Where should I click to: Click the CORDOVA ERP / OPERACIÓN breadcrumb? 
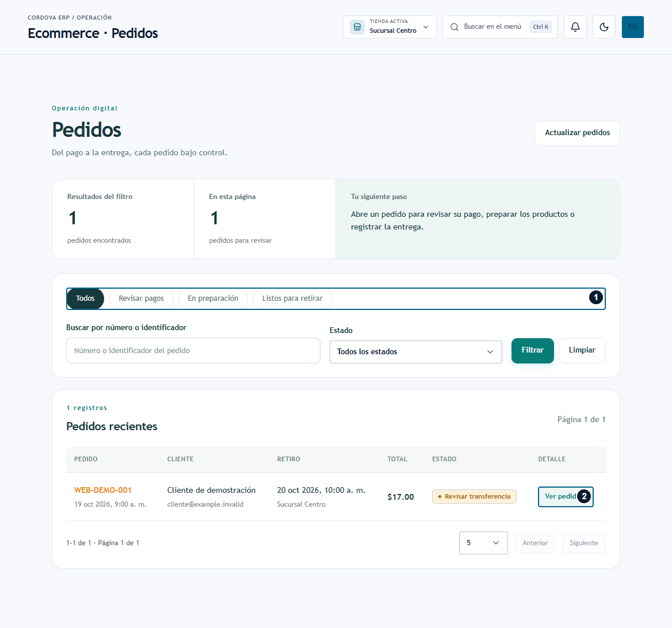click(x=70, y=18)
